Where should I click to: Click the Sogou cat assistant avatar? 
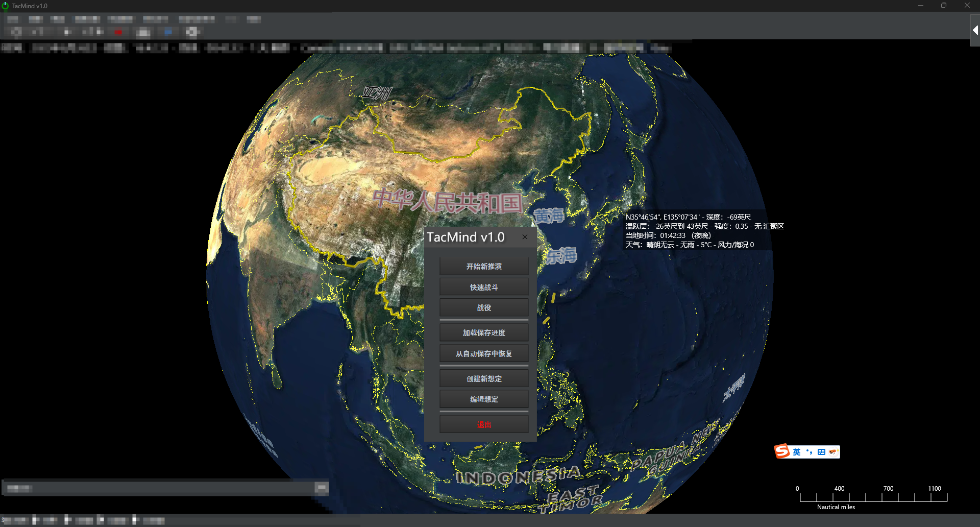(833, 452)
